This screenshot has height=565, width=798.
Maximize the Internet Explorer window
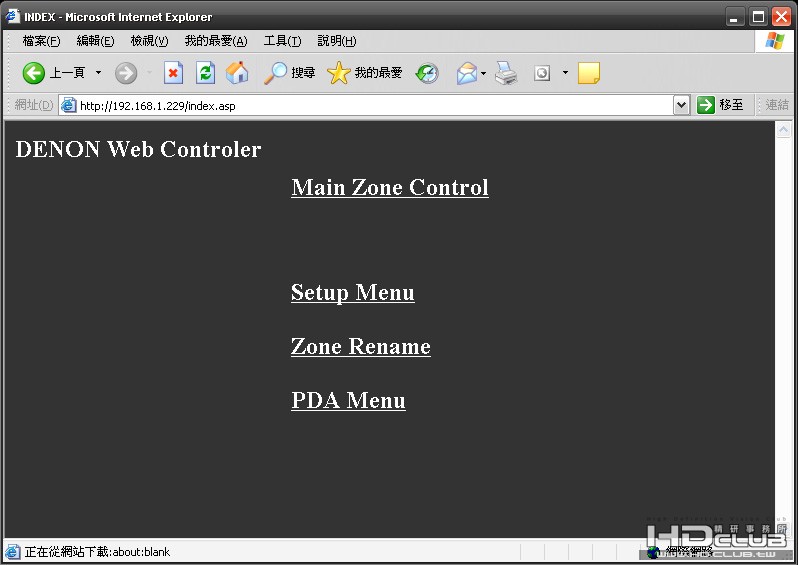tap(758, 17)
